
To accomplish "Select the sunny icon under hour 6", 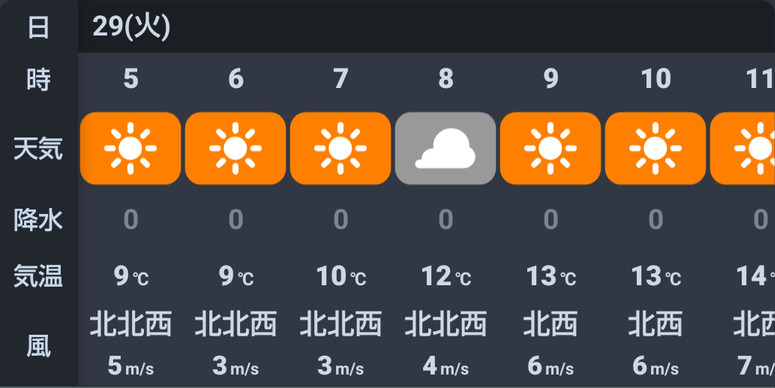I will click(235, 148).
